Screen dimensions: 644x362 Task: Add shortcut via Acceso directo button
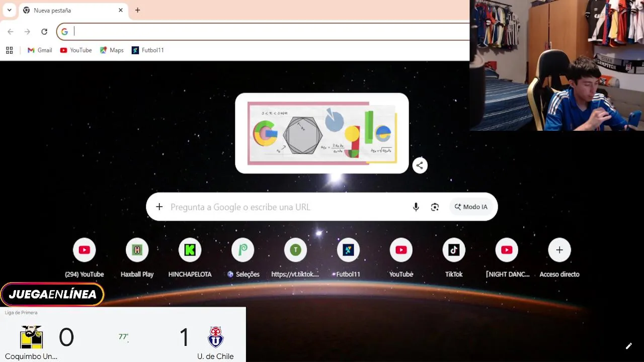pos(559,258)
